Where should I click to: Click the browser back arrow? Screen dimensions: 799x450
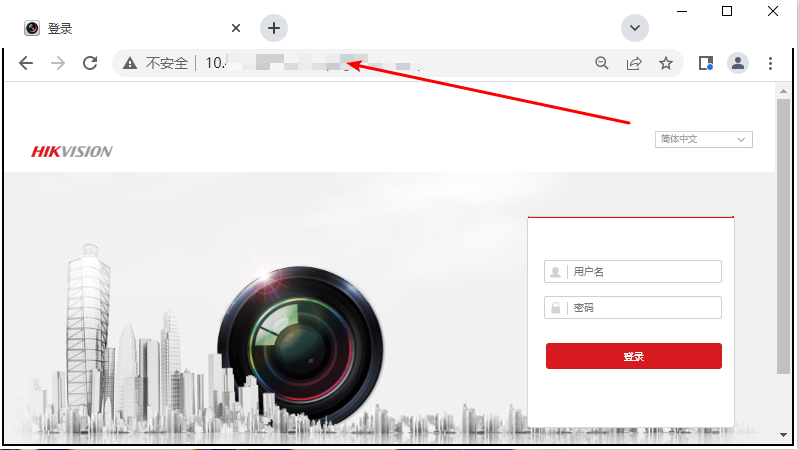(26, 63)
